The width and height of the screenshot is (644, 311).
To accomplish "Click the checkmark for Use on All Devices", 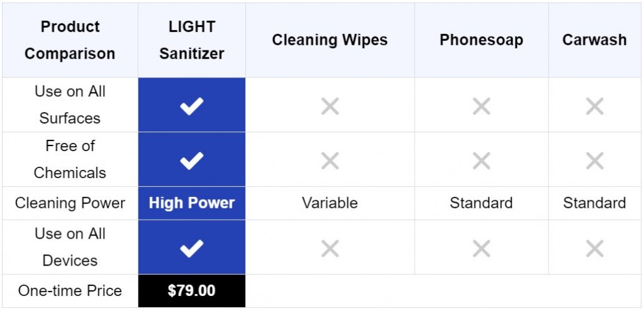I will click(191, 248).
